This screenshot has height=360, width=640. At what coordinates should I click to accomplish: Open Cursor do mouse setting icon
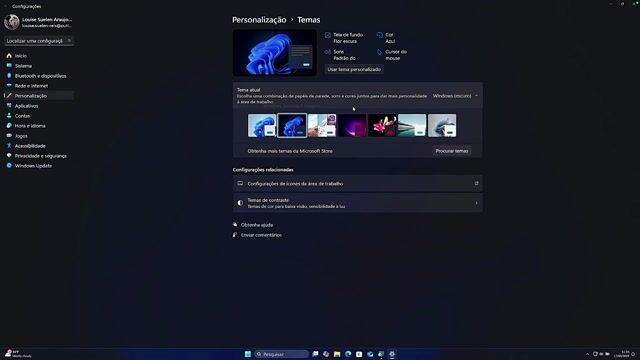380,52
